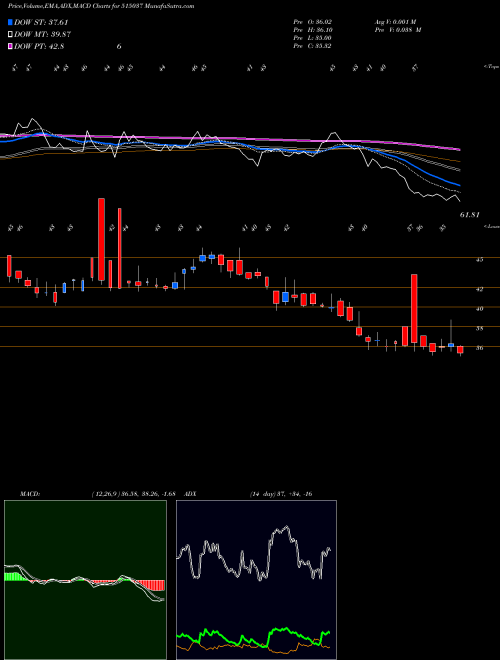The image size is (500, 660).
Task: Click the ADX (14 day) parameter values
Action: click(x=281, y=494)
